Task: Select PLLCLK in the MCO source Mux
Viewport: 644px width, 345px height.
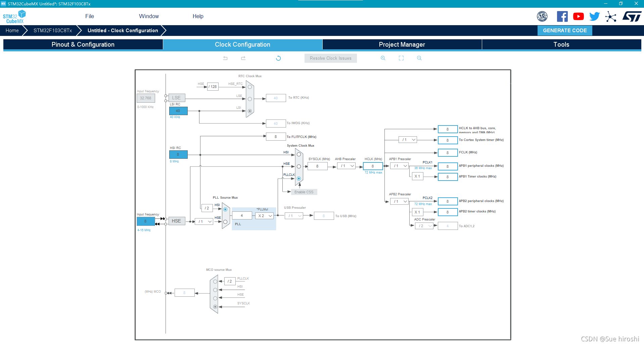Action: (x=215, y=282)
